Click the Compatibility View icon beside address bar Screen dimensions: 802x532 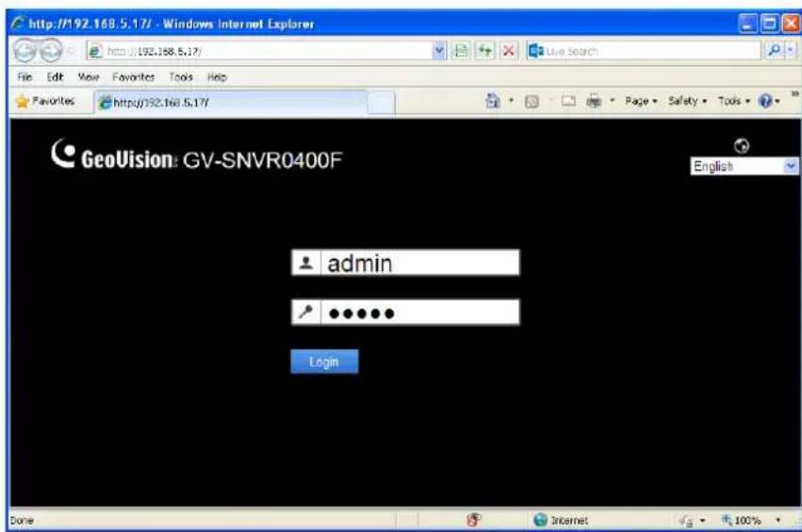(461, 51)
